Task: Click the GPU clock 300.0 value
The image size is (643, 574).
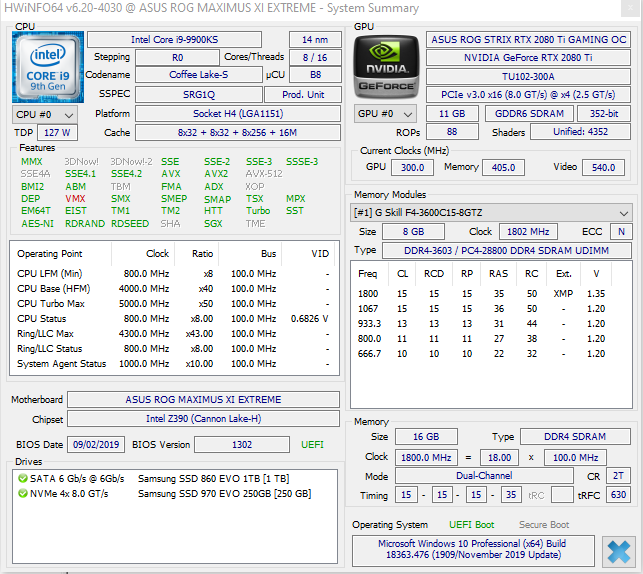Action: click(412, 167)
